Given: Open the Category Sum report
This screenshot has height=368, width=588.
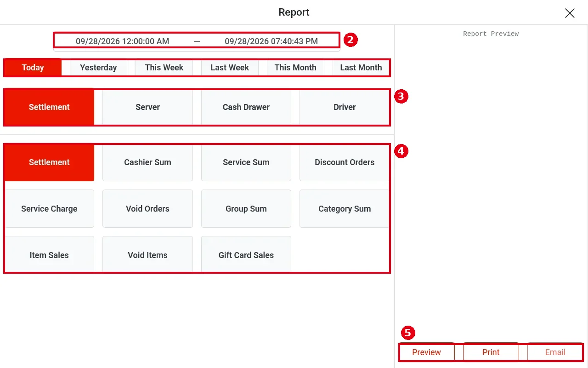Looking at the screenshot, I should pos(345,209).
